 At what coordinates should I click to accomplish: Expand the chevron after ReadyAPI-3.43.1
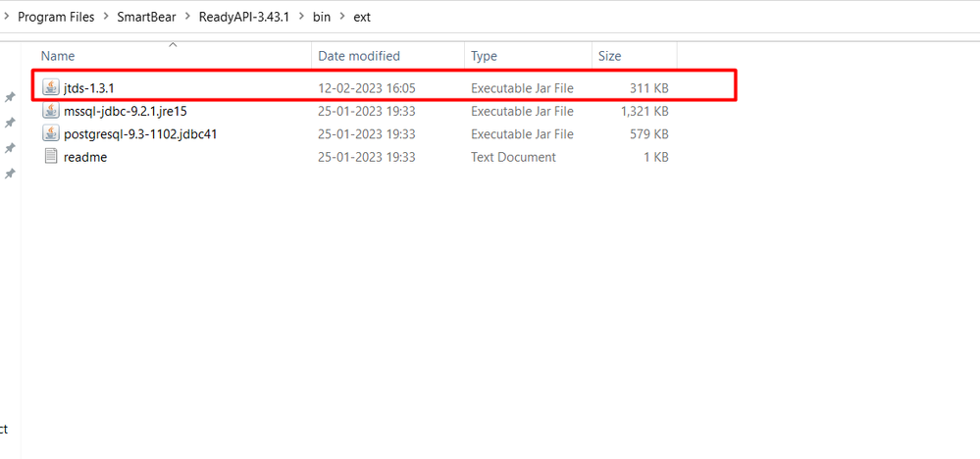pos(300,17)
